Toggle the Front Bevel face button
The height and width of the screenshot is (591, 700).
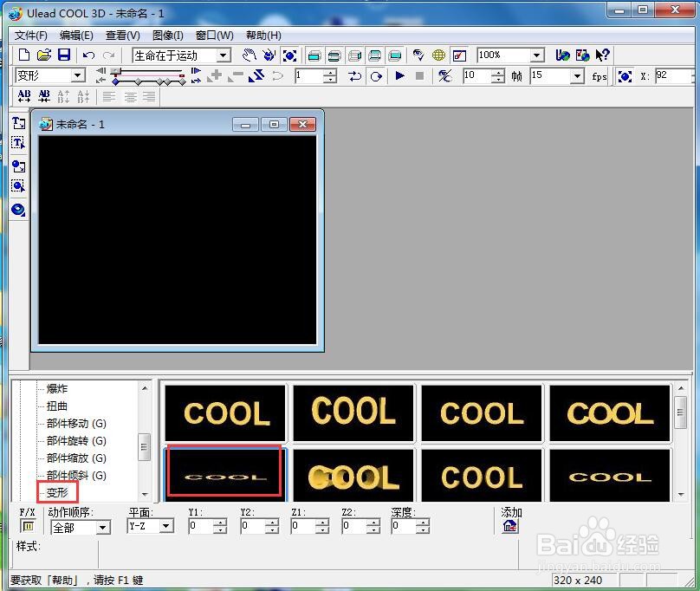pos(334,55)
